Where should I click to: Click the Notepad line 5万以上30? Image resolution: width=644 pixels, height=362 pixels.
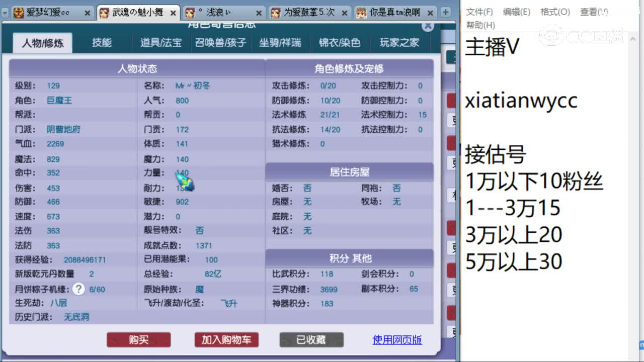tap(514, 262)
